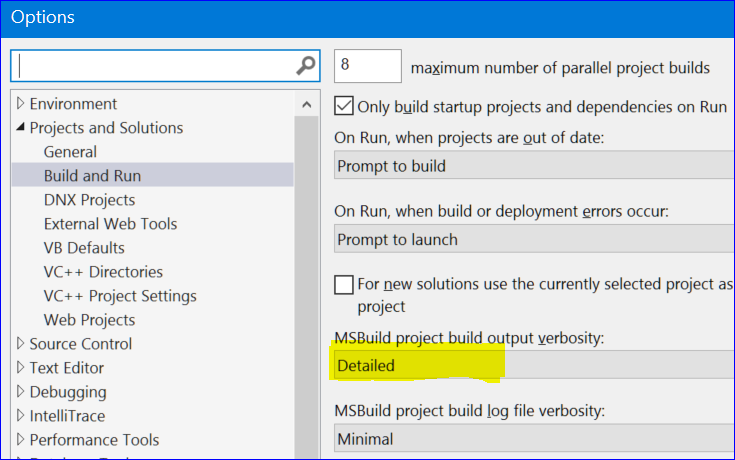Click the scroll up arrow in tree

pos(308,104)
